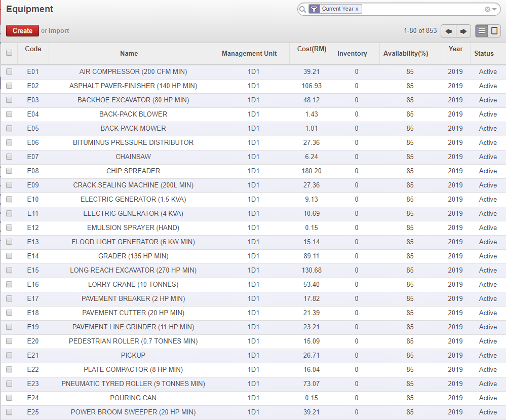The image size is (506, 420).
Task: Sort by Cost(RM) column header
Action: point(312,49)
